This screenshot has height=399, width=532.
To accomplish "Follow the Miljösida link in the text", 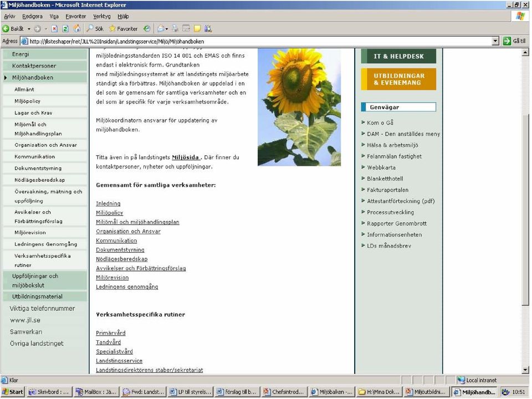I will tap(185, 157).
